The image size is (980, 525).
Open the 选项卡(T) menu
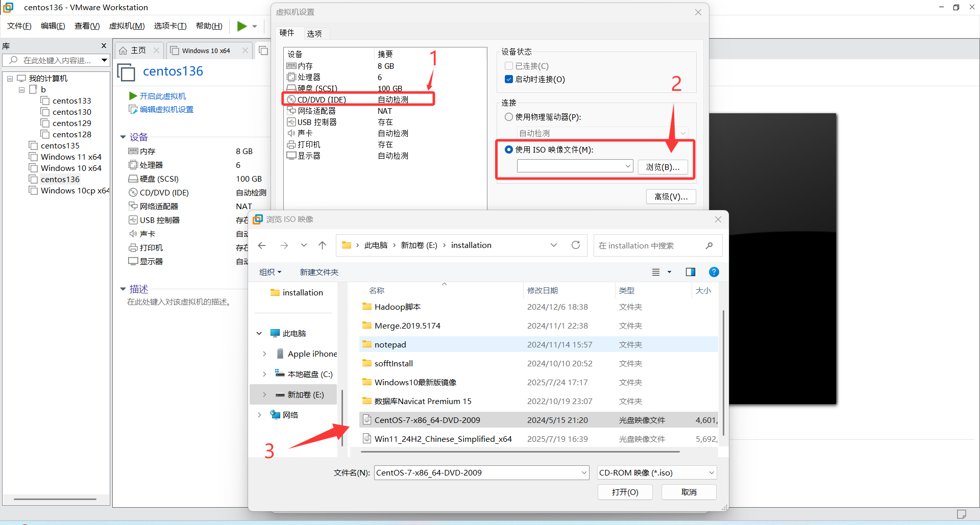(170, 26)
